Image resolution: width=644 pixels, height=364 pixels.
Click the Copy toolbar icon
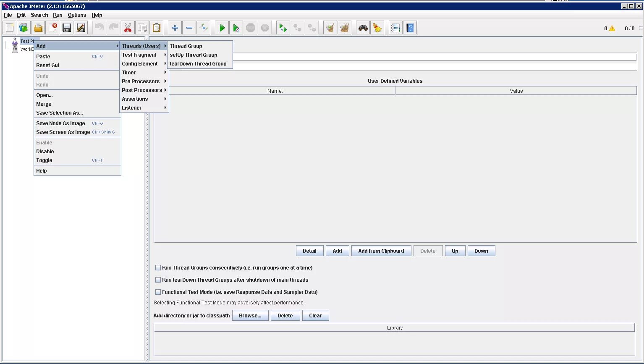(x=142, y=28)
